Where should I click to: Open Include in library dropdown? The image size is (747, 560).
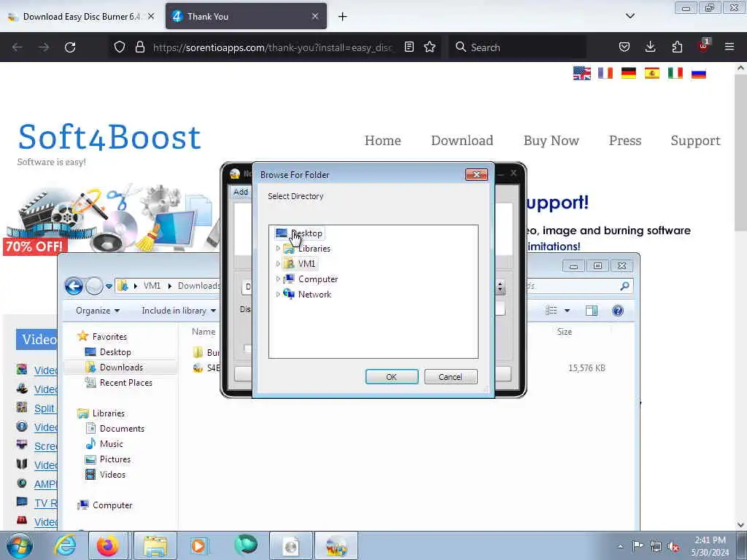pos(179,311)
